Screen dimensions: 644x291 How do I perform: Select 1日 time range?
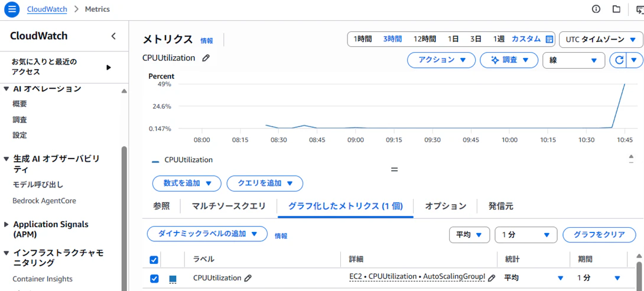pos(453,39)
